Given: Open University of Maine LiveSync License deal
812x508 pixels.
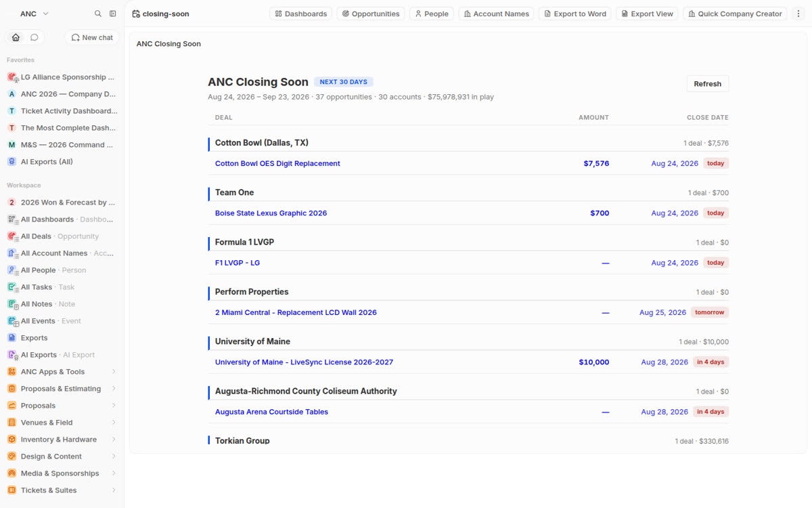Looking at the screenshot, I should tap(304, 362).
